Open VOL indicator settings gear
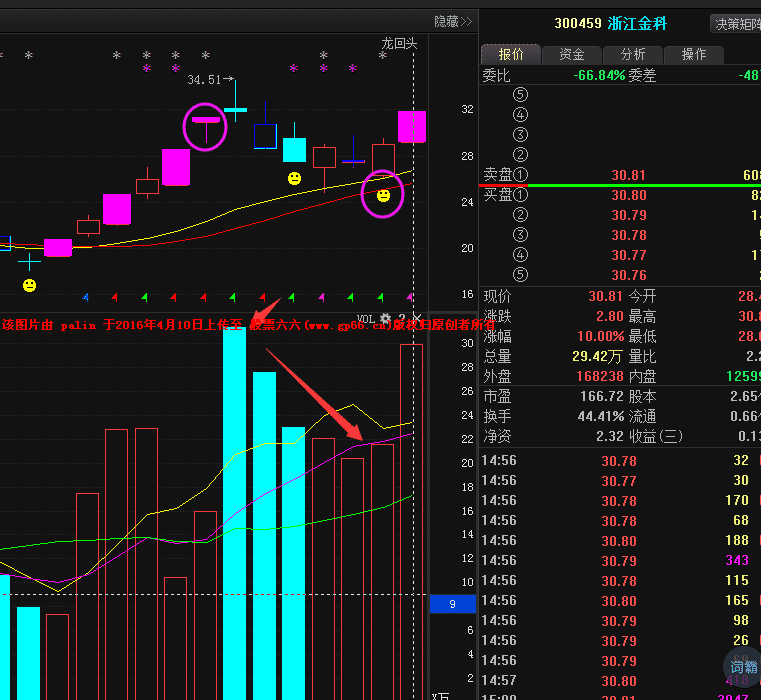Screen dimensions: 761x700 pyautogui.click(x=385, y=319)
